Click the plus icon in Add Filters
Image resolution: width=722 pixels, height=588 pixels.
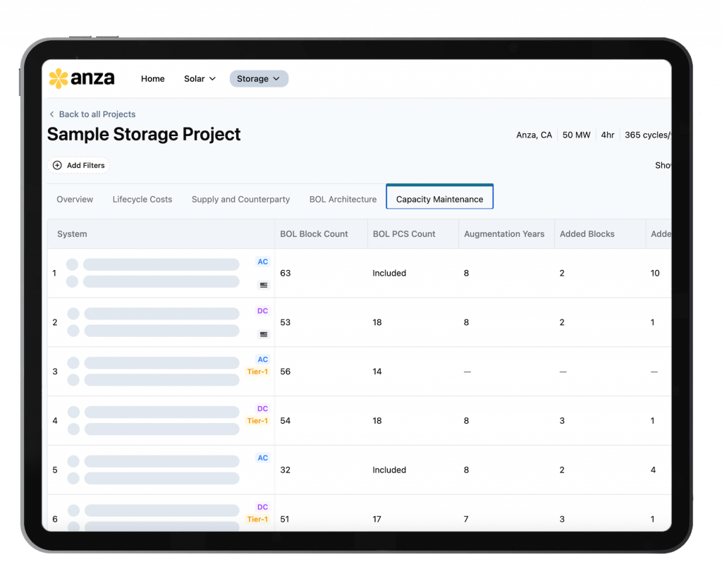point(57,166)
